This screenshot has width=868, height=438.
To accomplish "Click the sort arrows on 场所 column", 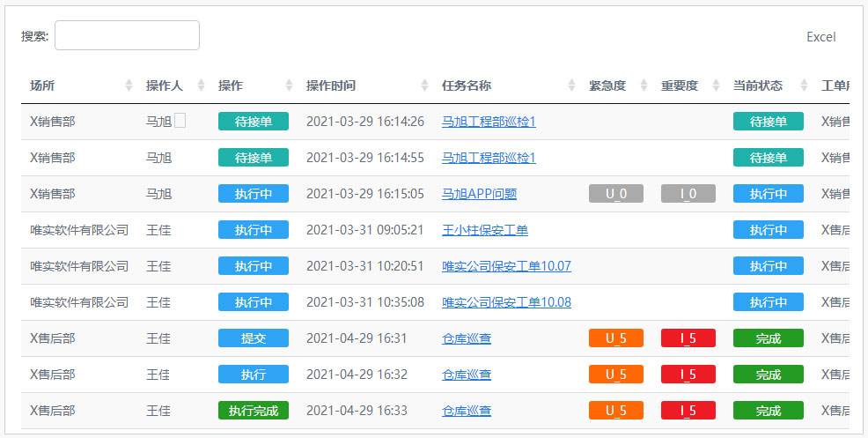I will 130,85.
